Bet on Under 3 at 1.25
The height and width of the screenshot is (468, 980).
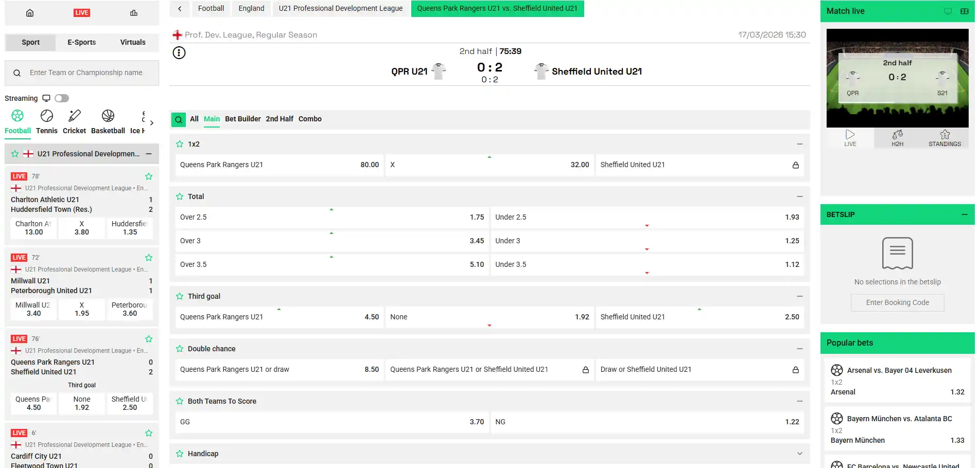click(647, 241)
